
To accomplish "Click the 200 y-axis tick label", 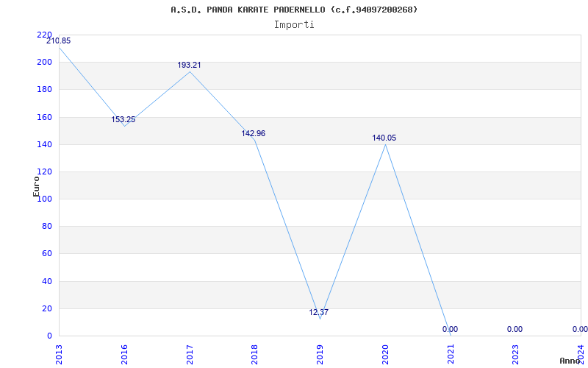I will pyautogui.click(x=44, y=63).
